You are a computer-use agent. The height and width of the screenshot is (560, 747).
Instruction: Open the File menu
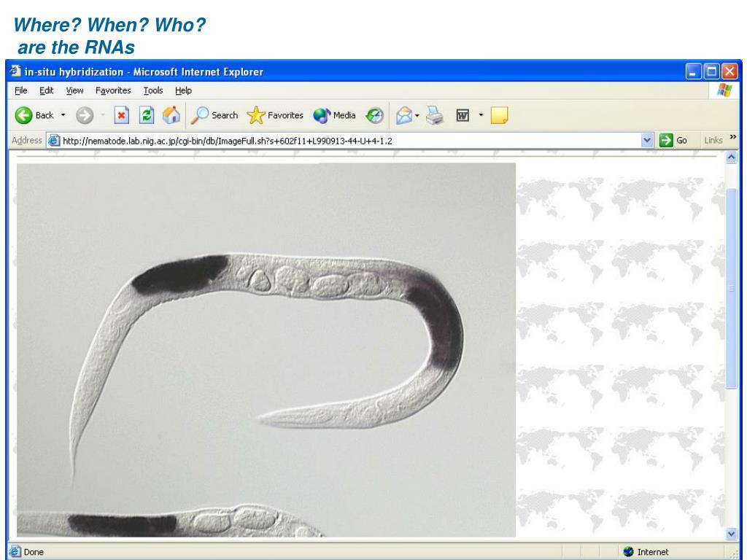click(21, 90)
